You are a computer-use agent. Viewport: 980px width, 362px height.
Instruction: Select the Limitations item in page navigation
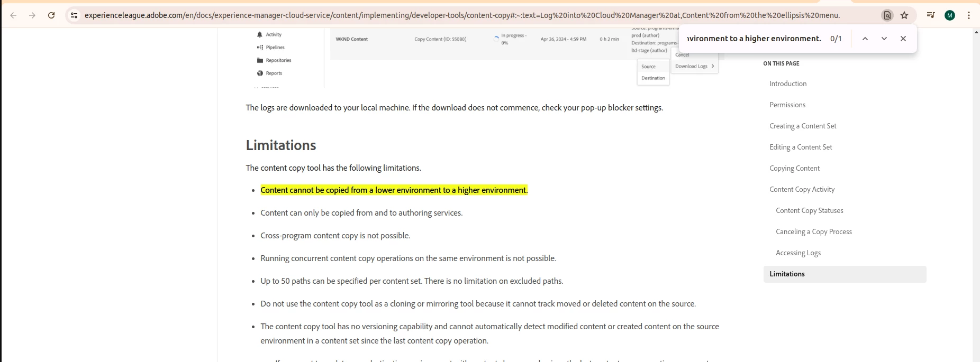click(x=845, y=274)
